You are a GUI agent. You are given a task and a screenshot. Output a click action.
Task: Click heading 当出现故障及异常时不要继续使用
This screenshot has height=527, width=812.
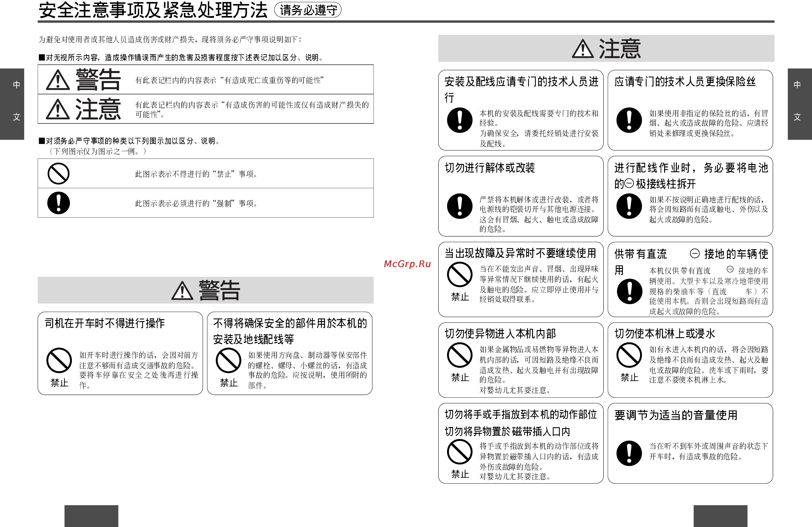tap(520, 253)
